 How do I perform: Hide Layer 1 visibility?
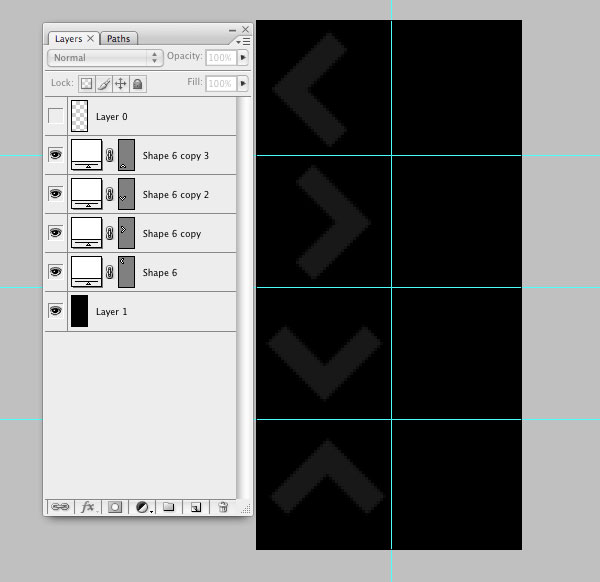55,311
